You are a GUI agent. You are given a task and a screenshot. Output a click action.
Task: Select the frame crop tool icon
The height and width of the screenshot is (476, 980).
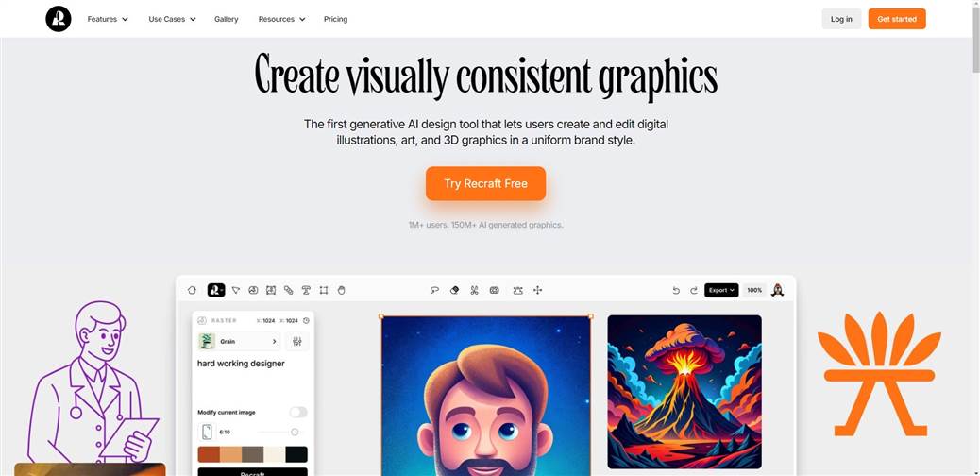pyautogui.click(x=324, y=290)
